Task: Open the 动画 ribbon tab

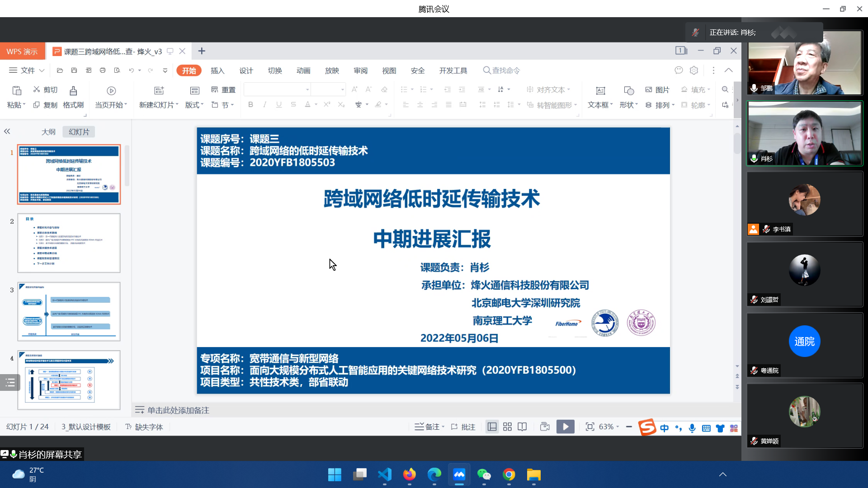Action: pos(303,70)
